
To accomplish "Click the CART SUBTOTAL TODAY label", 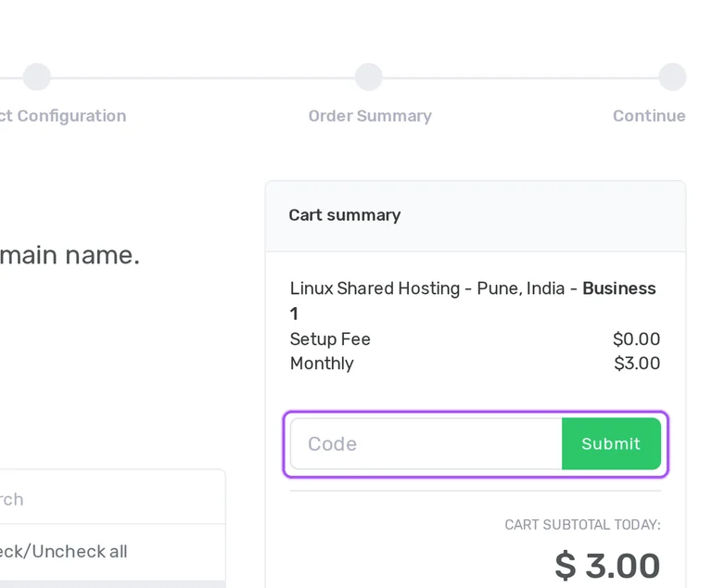I will coord(582,525).
